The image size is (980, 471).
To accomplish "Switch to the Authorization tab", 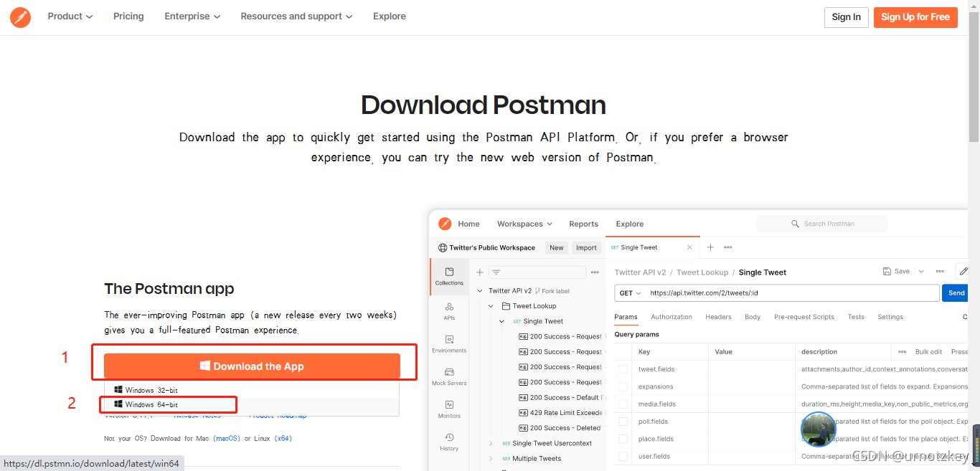I will (x=672, y=317).
